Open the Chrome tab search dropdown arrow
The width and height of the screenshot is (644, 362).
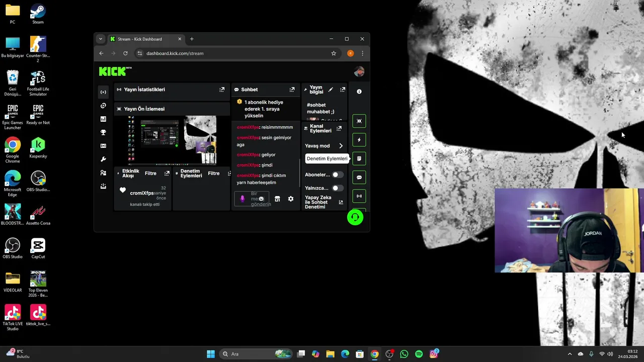100,39
